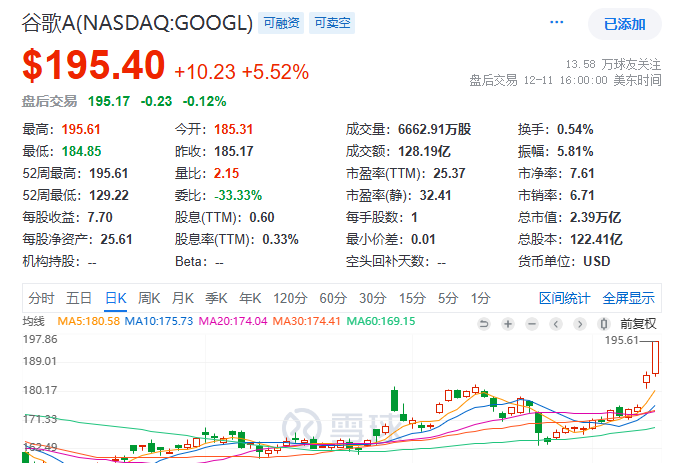The width and height of the screenshot is (678, 463).
Task: Switch to the 分时 chart tab
Action: (x=42, y=298)
